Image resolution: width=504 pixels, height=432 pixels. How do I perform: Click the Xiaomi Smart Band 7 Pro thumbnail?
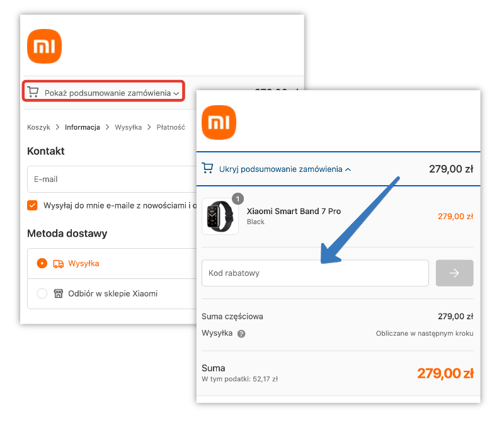pos(220,217)
